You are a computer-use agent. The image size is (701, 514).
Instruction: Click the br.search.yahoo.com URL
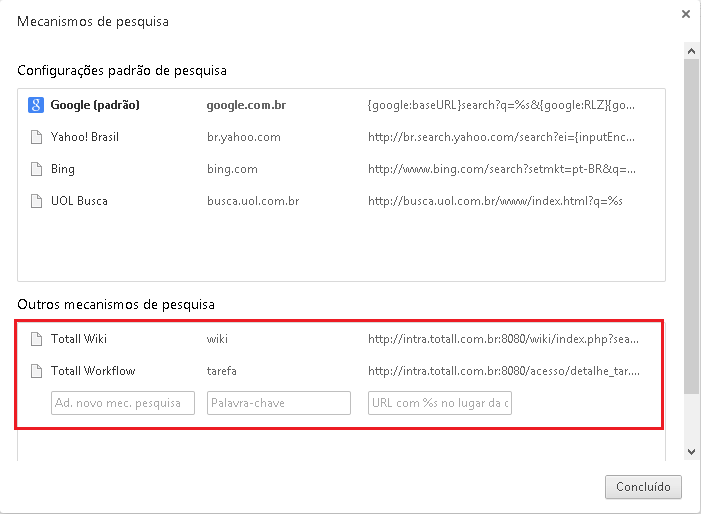coord(501,137)
